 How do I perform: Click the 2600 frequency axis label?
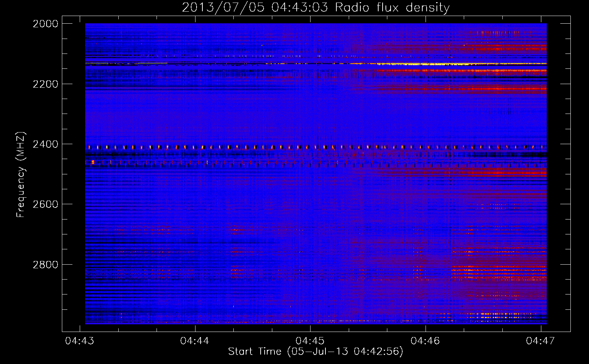tap(46, 204)
